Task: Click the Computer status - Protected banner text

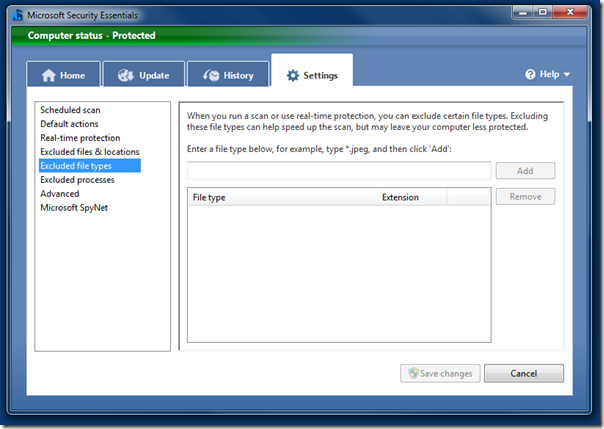Action: [x=92, y=35]
